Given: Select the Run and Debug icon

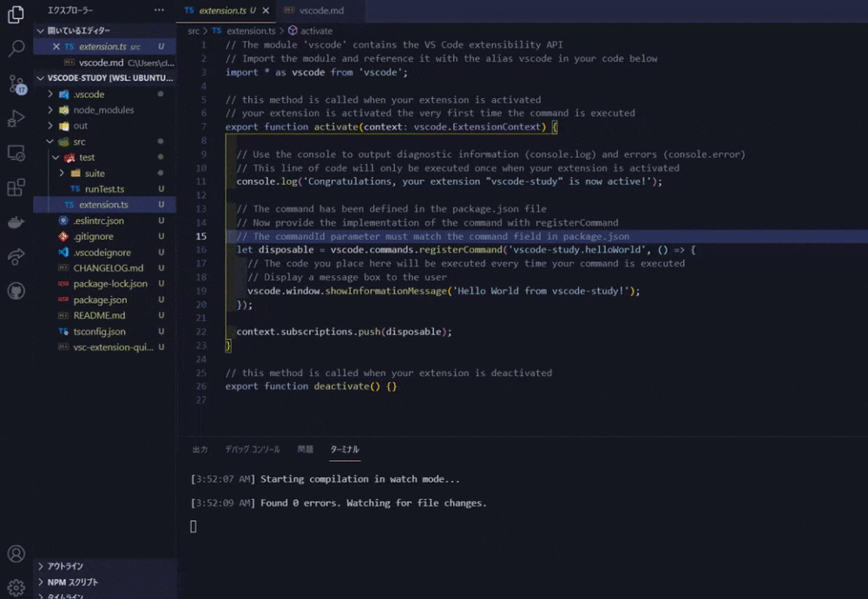Looking at the screenshot, I should (15, 121).
